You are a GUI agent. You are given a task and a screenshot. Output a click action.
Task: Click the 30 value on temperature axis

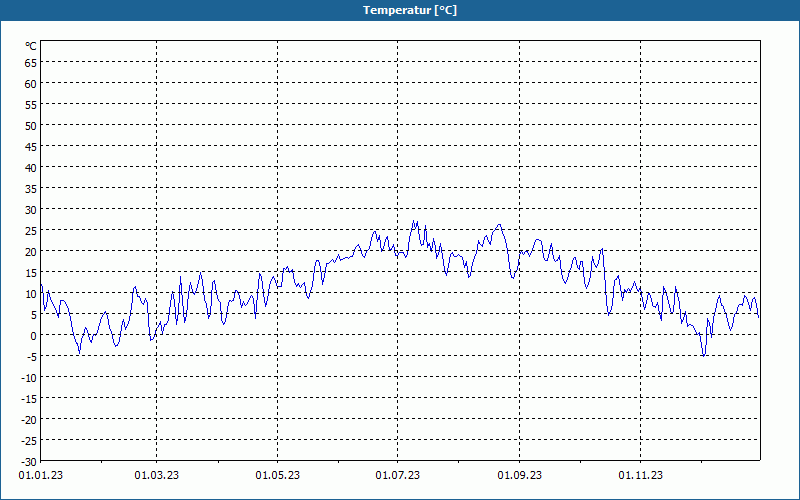[x=31, y=210]
